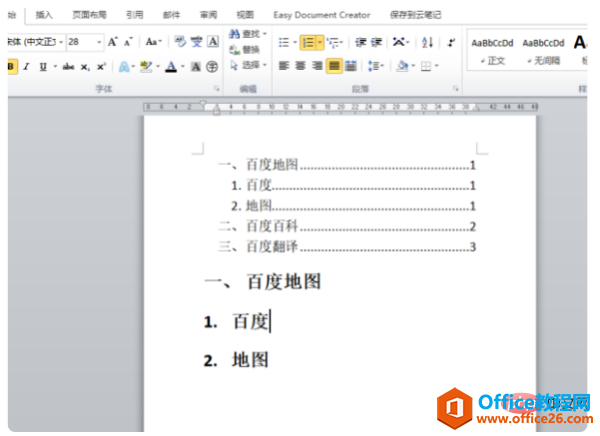Center the paragraph text
This screenshot has width=600, height=436.
[300, 66]
